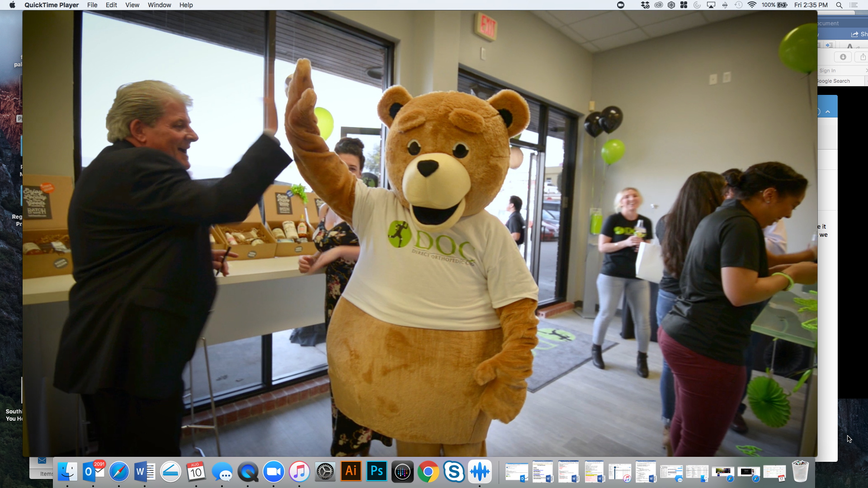Open iTunes from the dock

click(299, 472)
